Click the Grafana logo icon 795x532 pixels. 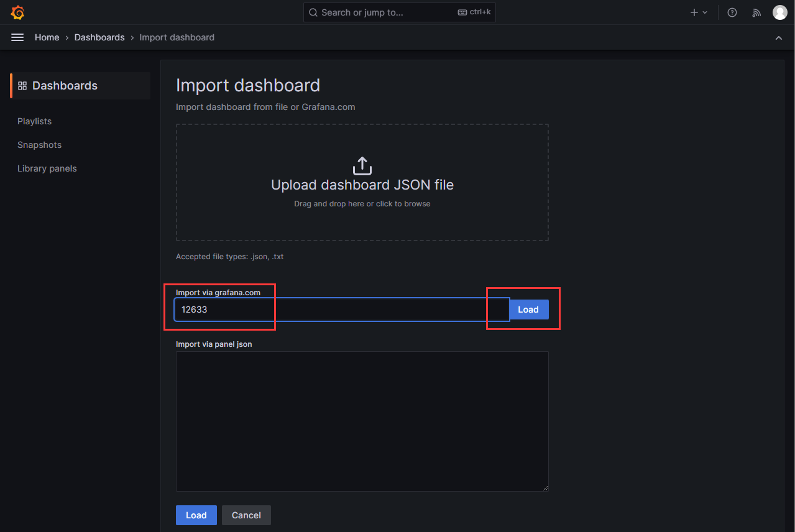17,12
